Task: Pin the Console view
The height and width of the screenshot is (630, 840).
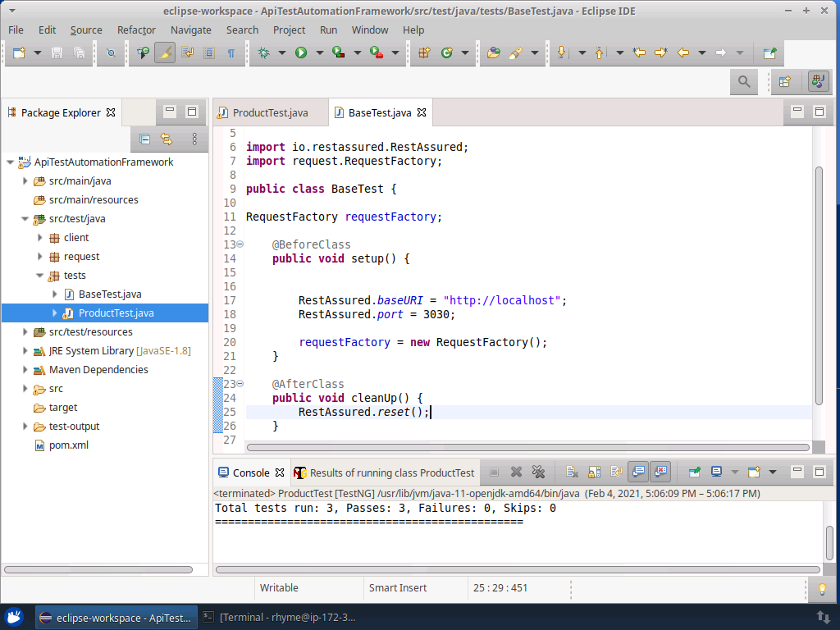Action: 695,472
